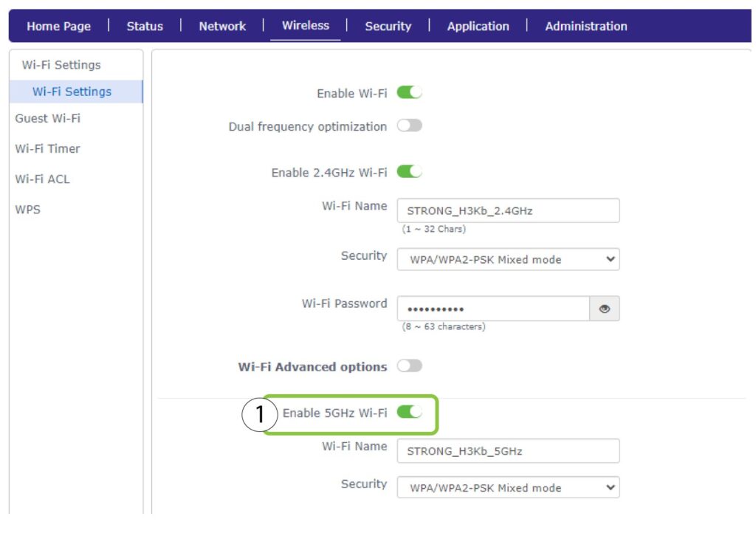Click the 'Enable 5GHz Wi-Fi' label
Screen dimensions: 756x550
tap(334, 413)
